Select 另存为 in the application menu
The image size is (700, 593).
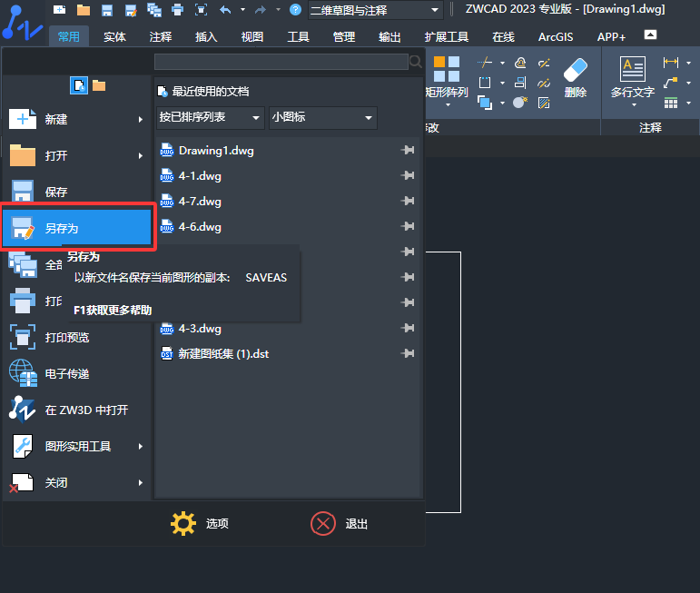pyautogui.click(x=77, y=228)
